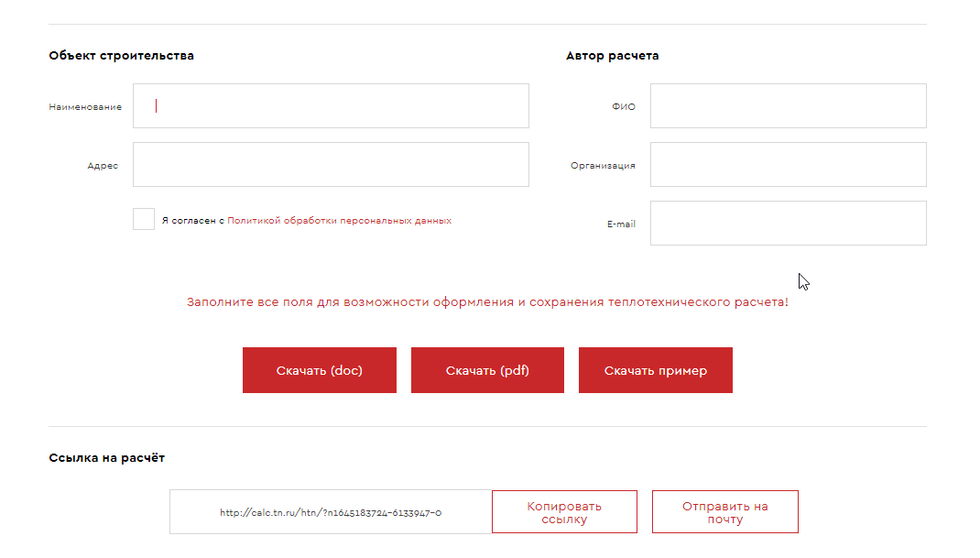980x558 pixels.
Task: Select the calc.tn.ru calculation link field
Action: [x=331, y=512]
